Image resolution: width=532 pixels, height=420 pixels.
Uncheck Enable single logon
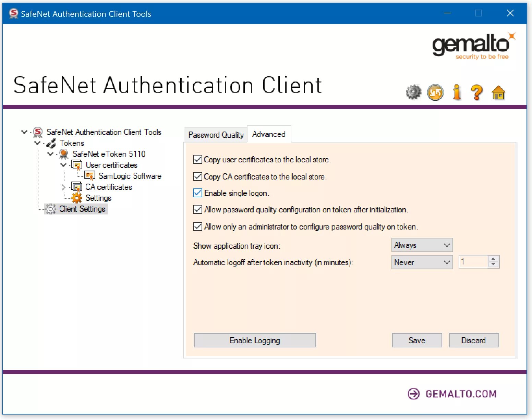click(197, 193)
